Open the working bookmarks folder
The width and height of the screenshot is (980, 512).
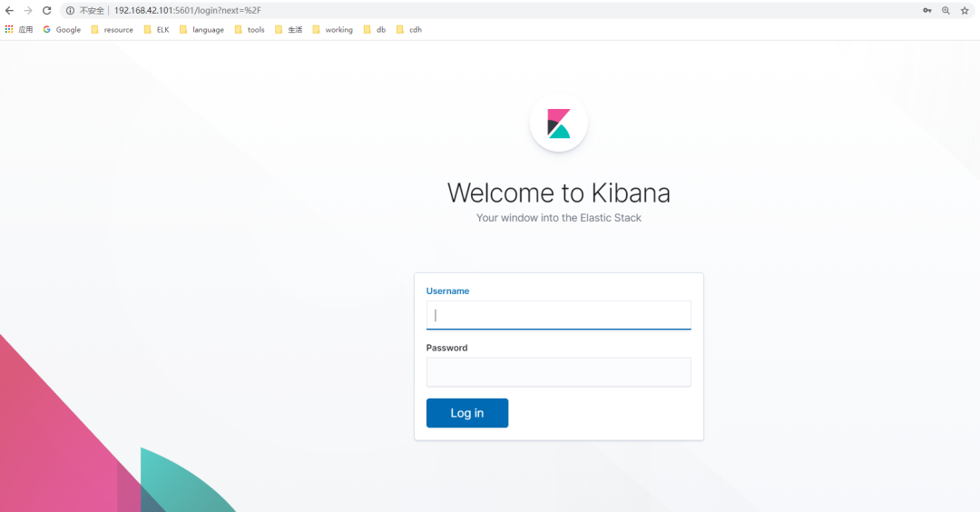(332, 29)
